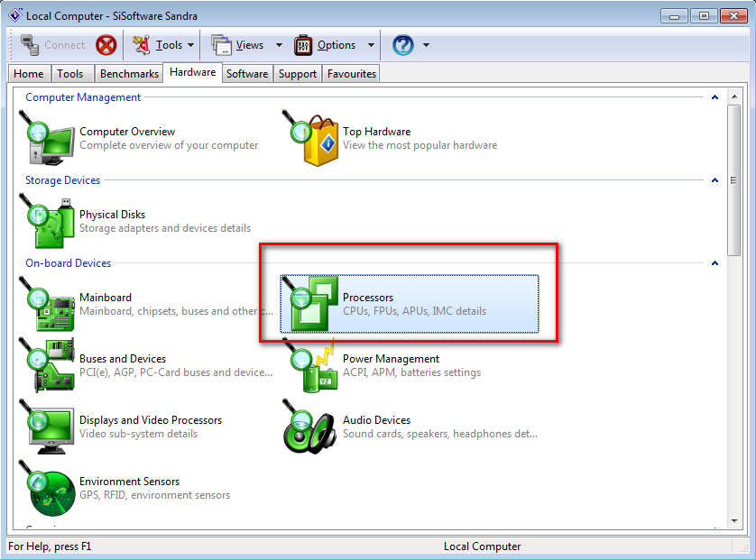Click the vertical scrollbar down arrow

click(734, 520)
